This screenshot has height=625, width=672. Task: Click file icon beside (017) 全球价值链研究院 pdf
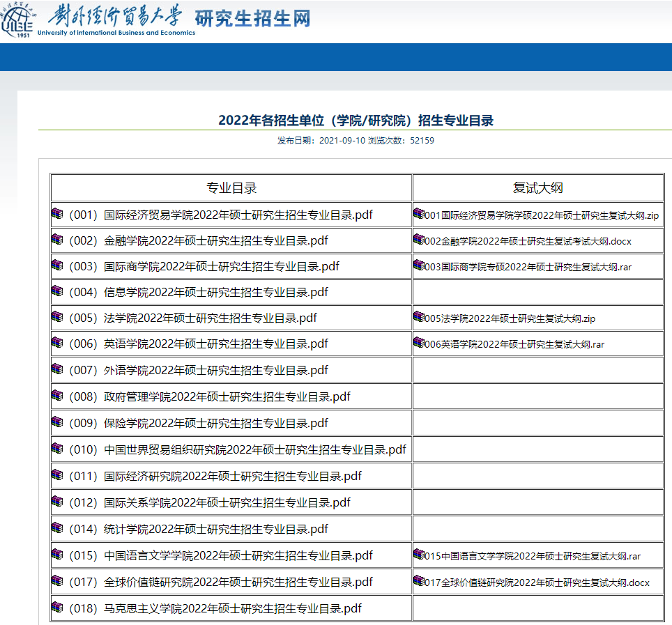(x=57, y=581)
